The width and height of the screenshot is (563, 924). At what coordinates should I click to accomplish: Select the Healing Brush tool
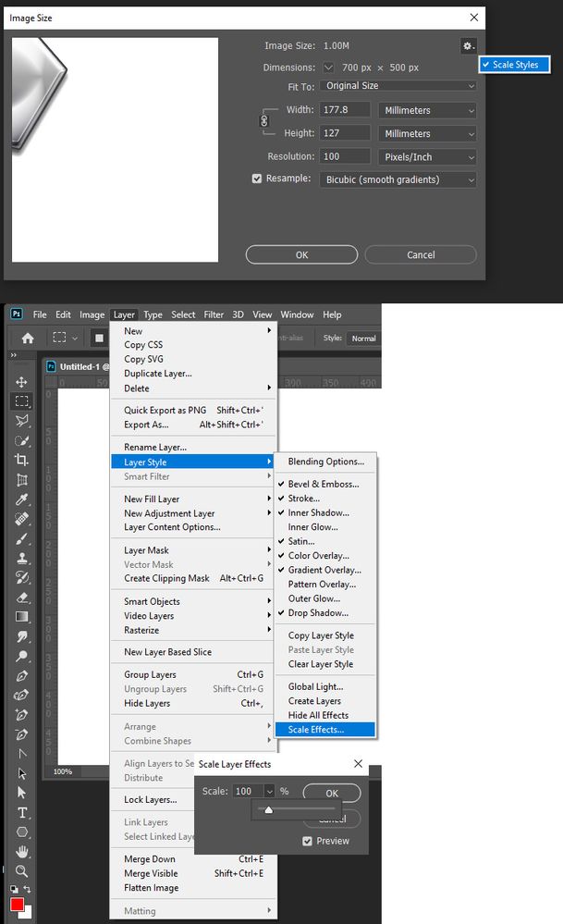pyautogui.click(x=22, y=519)
